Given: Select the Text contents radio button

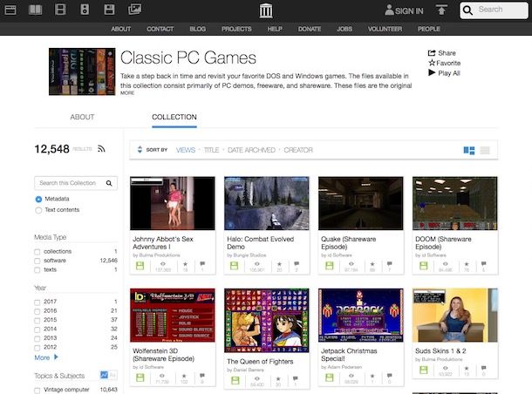Looking at the screenshot, I should click(38, 210).
